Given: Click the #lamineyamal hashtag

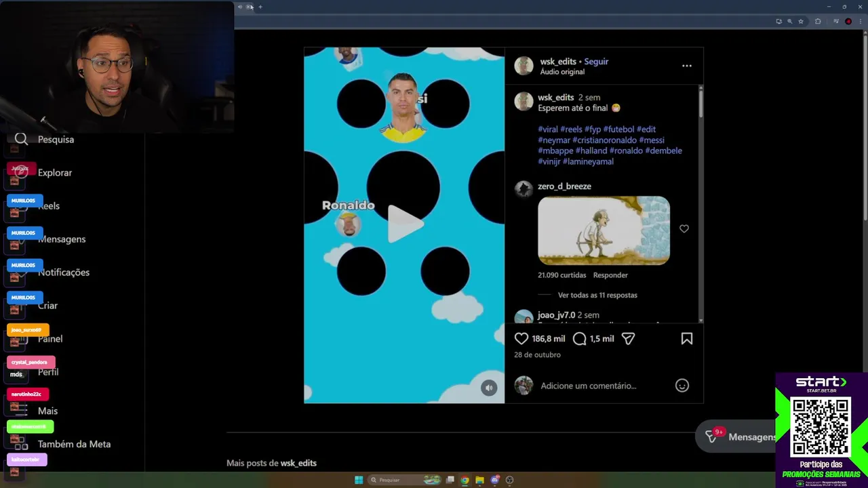Looking at the screenshot, I should tap(588, 161).
